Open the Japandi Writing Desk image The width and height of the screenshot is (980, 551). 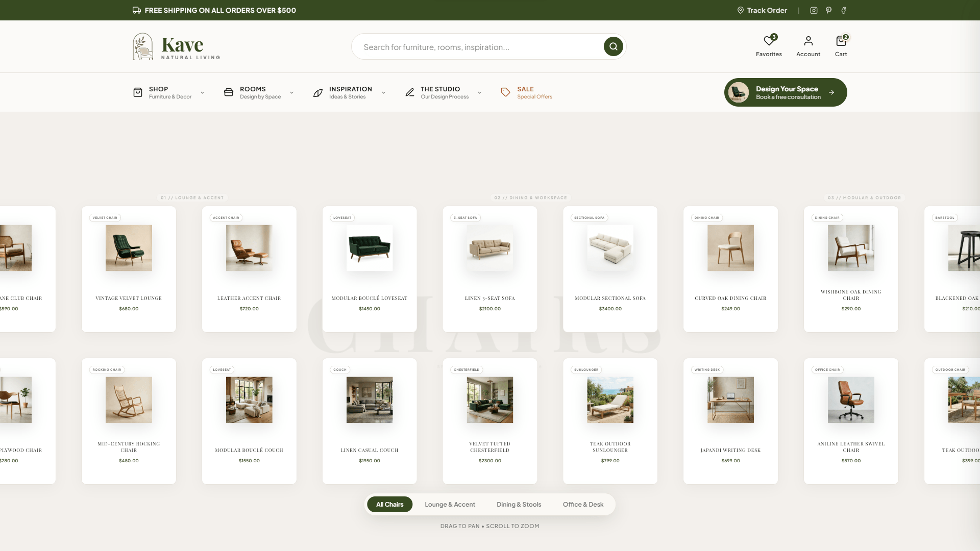(730, 400)
